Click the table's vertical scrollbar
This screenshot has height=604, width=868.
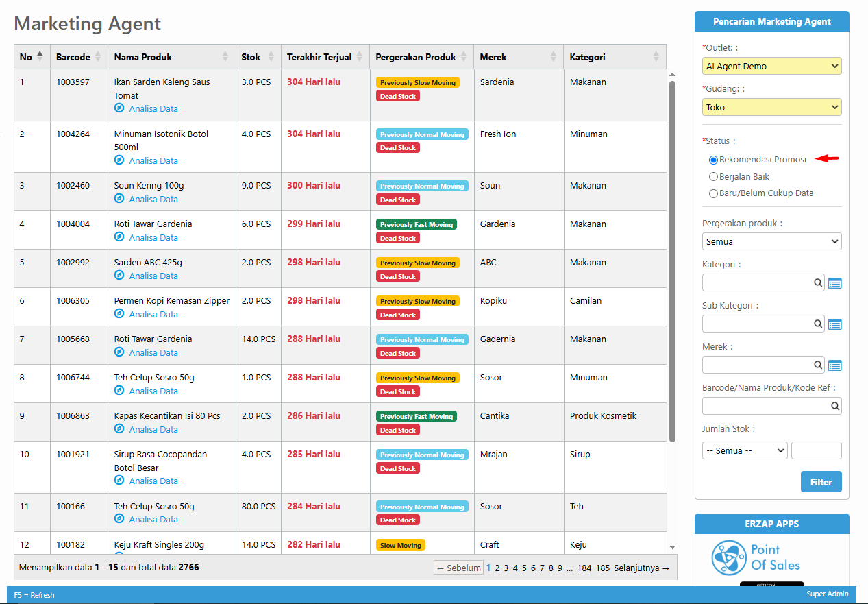tap(672, 261)
